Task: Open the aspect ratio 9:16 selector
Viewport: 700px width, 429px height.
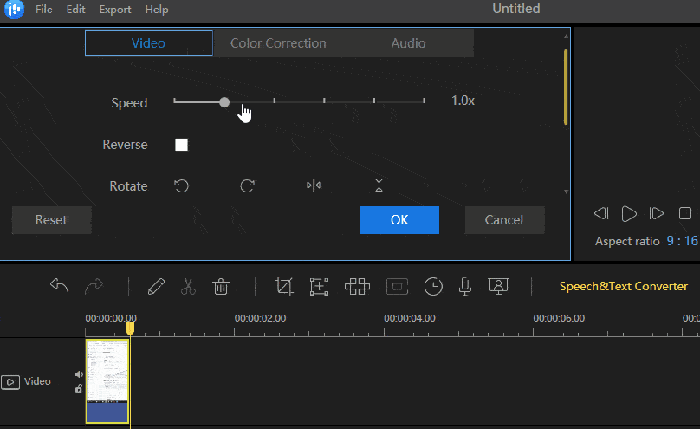Action: point(675,242)
